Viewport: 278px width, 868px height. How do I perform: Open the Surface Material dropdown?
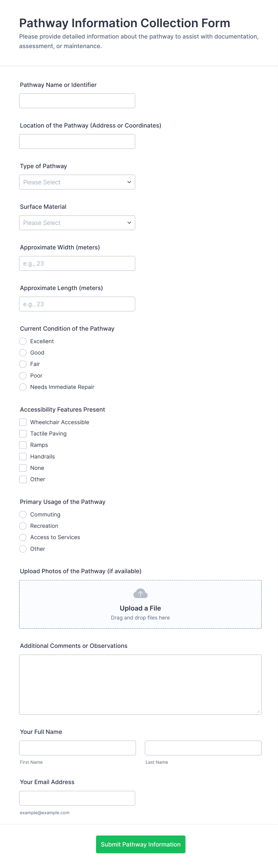coord(77,223)
